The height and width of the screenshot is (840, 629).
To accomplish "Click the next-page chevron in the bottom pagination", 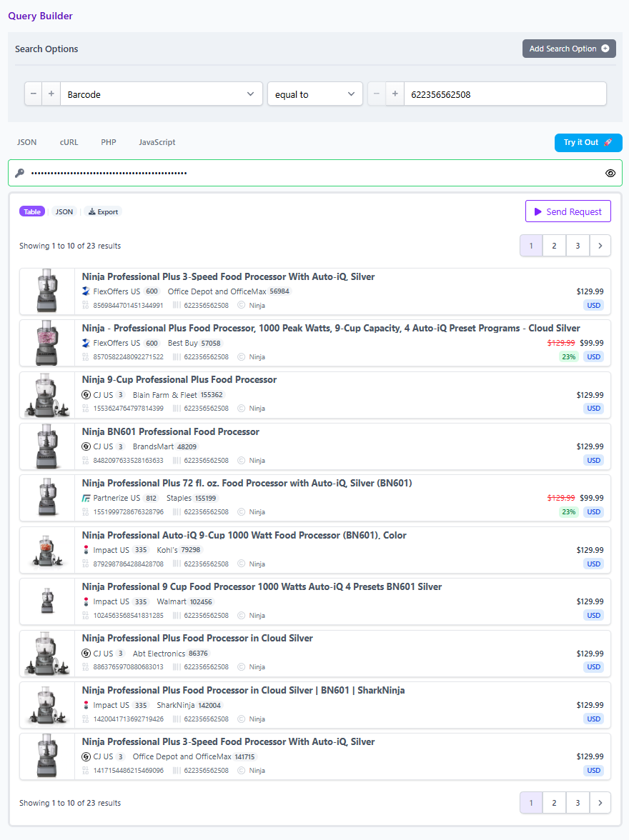I will 600,803.
